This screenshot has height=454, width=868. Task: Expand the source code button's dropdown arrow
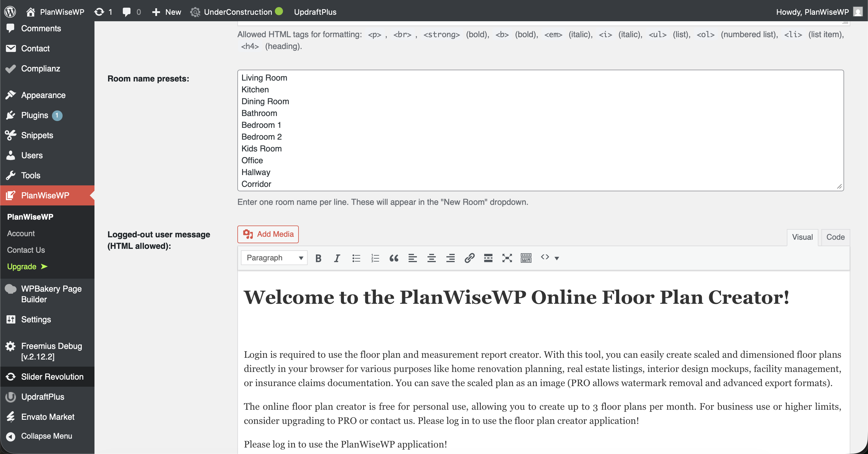point(557,258)
